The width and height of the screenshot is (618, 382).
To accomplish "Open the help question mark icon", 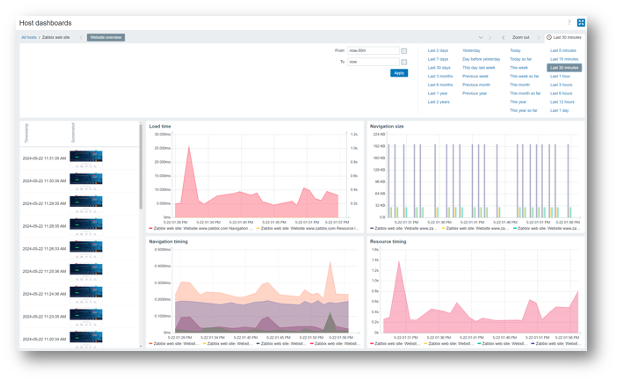I will pos(569,22).
